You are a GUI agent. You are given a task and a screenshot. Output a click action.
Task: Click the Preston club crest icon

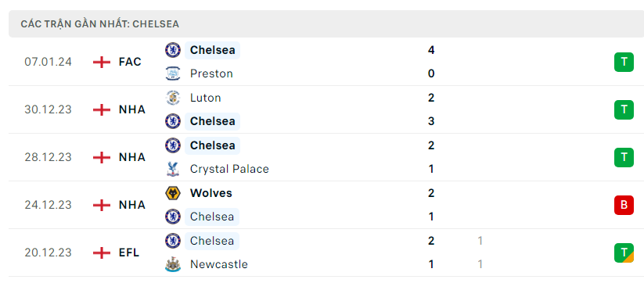[x=173, y=73]
